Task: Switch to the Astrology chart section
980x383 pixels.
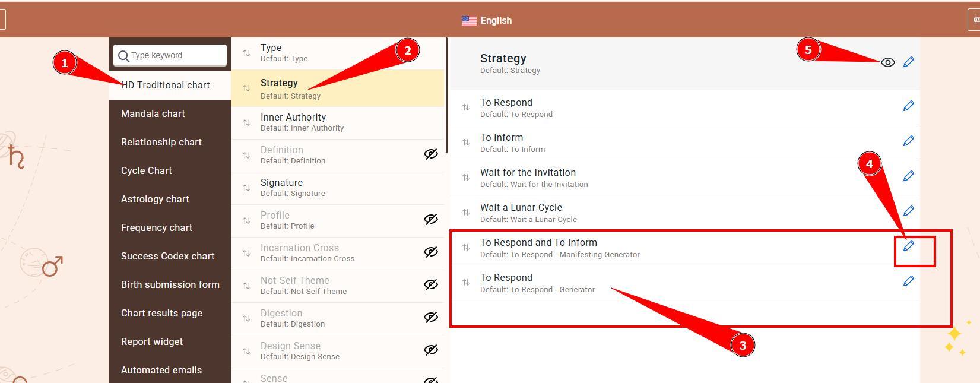Action: tap(155, 200)
